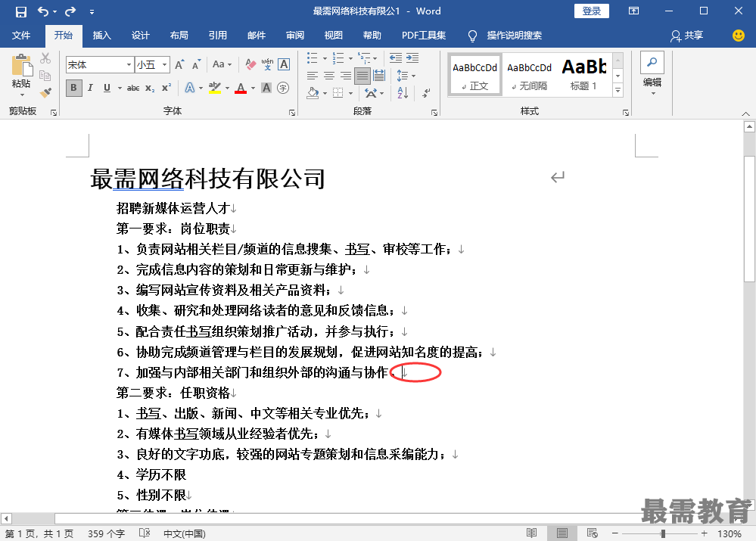Switch to the 审阅 tab
The image size is (756, 541).
(294, 36)
